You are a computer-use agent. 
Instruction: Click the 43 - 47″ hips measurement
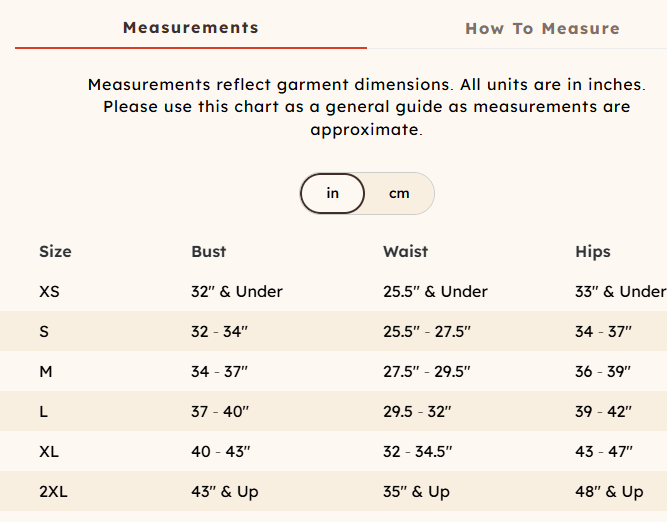click(x=603, y=452)
